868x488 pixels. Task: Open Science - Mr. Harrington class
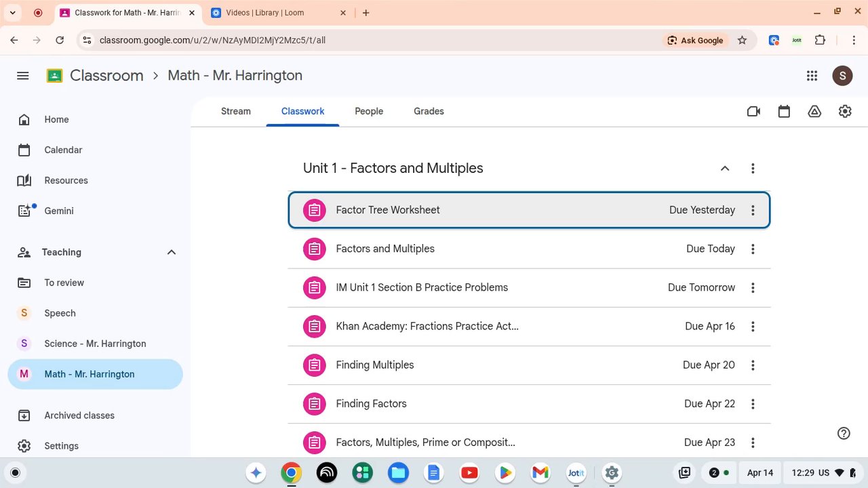(94, 344)
